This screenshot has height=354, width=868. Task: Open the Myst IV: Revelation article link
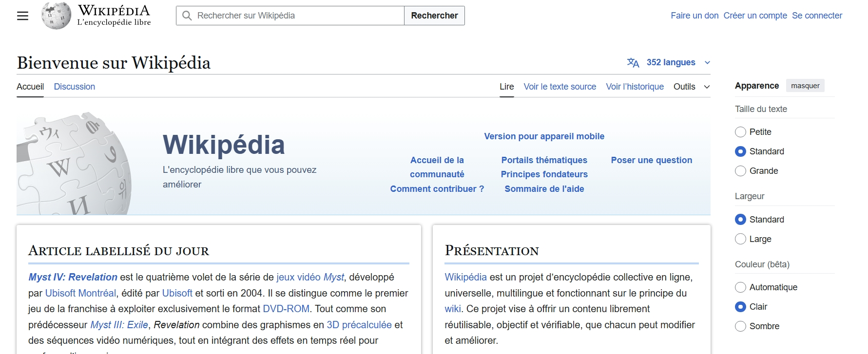pos(73,277)
